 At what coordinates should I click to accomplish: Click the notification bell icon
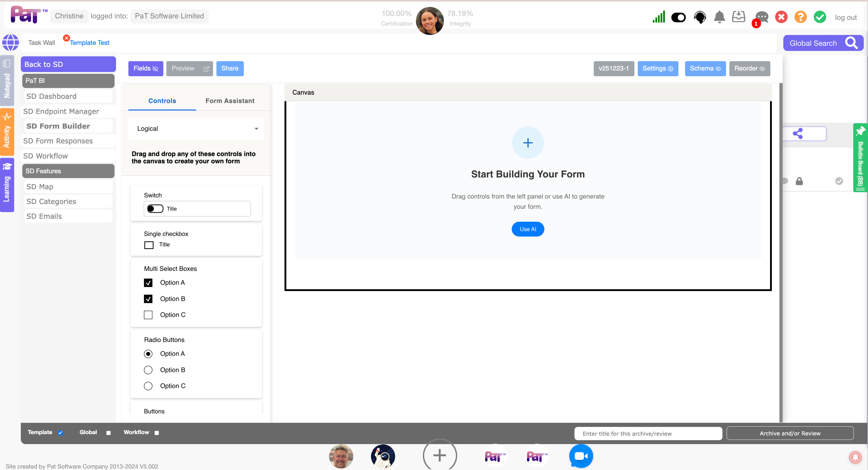719,17
